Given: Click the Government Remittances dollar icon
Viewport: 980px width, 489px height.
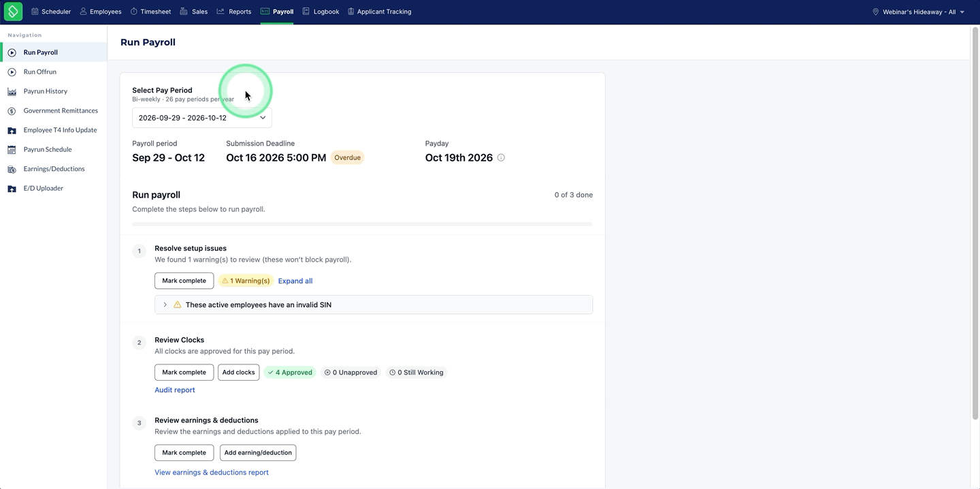Looking at the screenshot, I should (x=12, y=111).
